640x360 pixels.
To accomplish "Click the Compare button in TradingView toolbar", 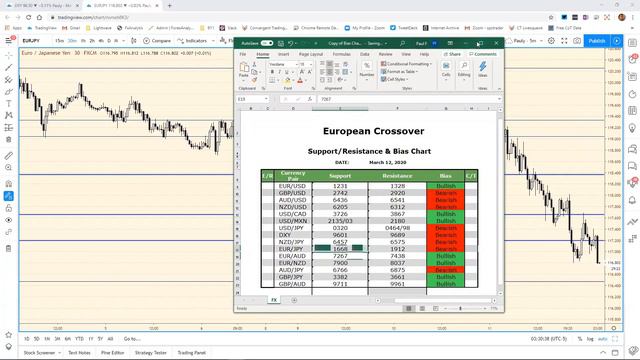I will [157, 41].
